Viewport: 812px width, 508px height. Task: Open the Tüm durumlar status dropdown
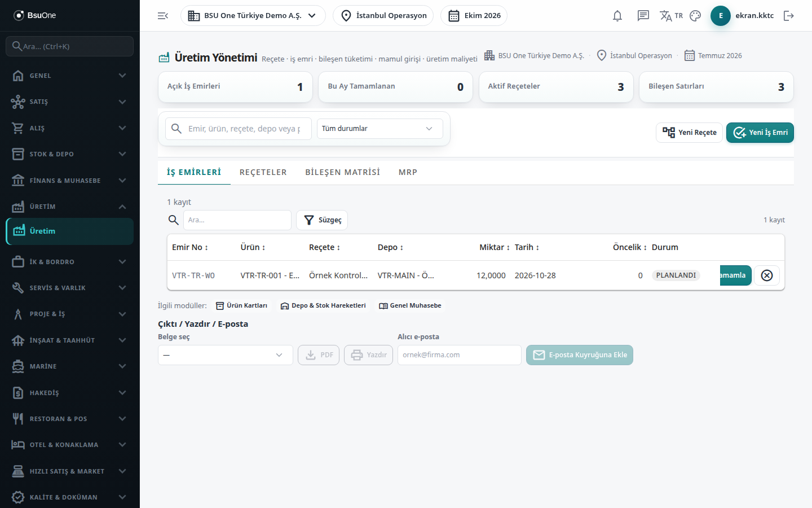tap(380, 129)
